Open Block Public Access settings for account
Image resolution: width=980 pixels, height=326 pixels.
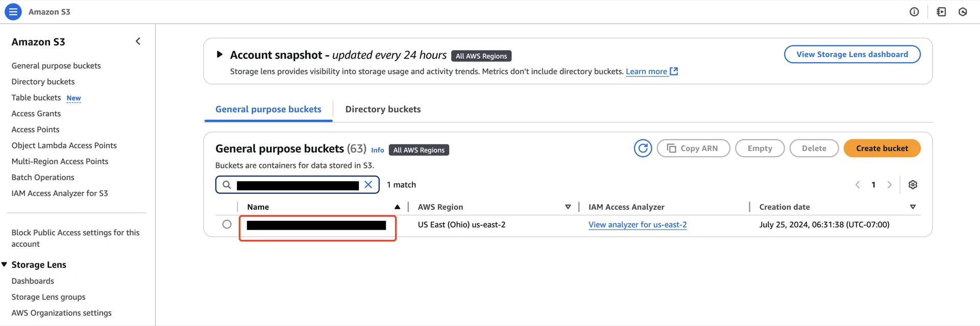pos(76,238)
